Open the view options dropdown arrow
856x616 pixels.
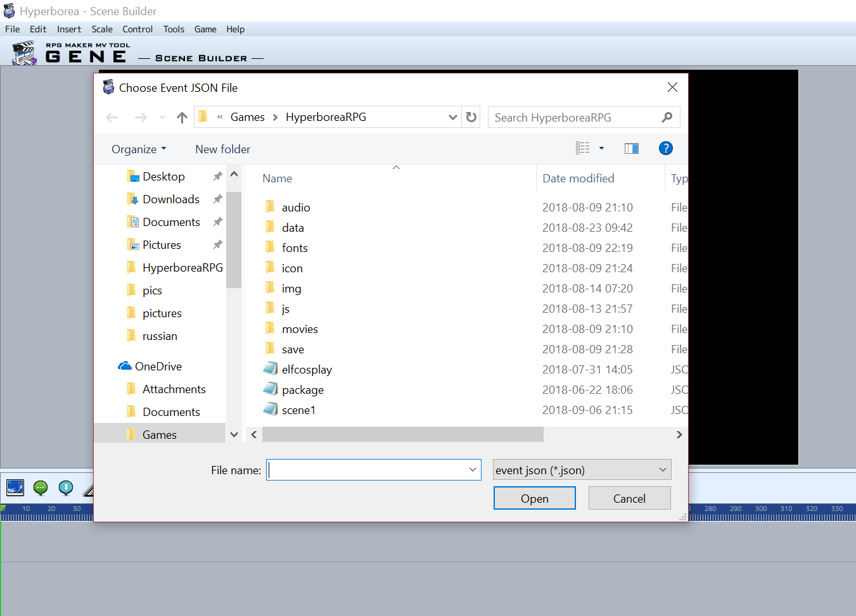[601, 148]
